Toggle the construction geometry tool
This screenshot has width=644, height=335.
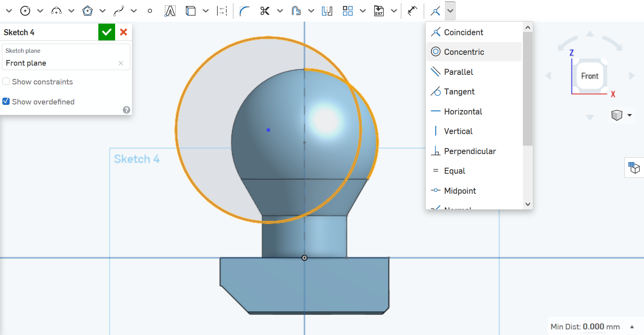click(222, 11)
